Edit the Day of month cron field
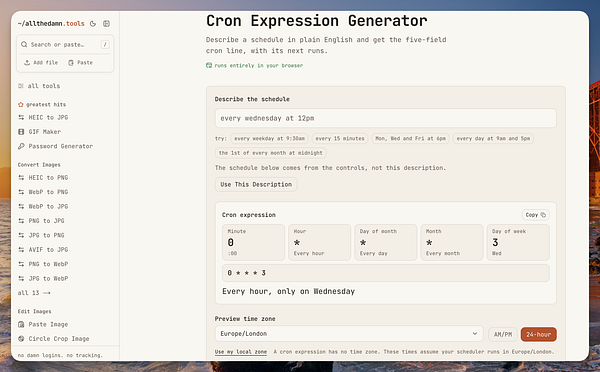 click(x=386, y=243)
